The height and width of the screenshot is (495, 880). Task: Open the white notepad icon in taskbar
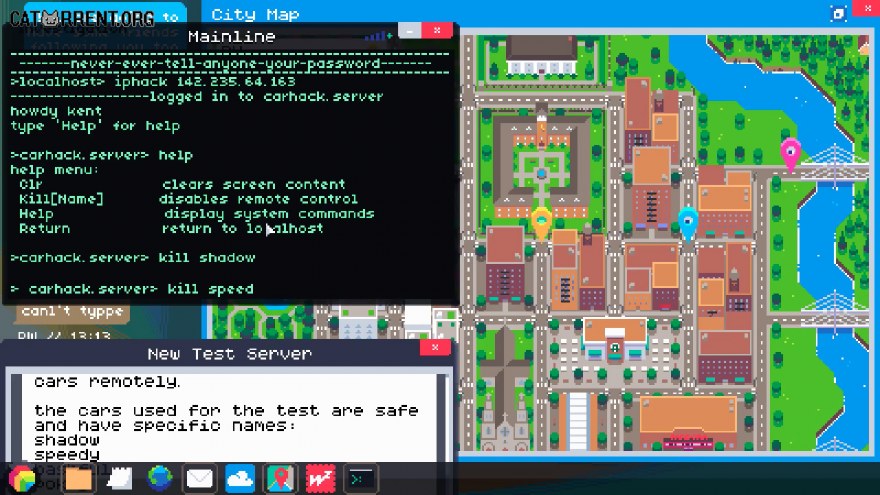120,479
